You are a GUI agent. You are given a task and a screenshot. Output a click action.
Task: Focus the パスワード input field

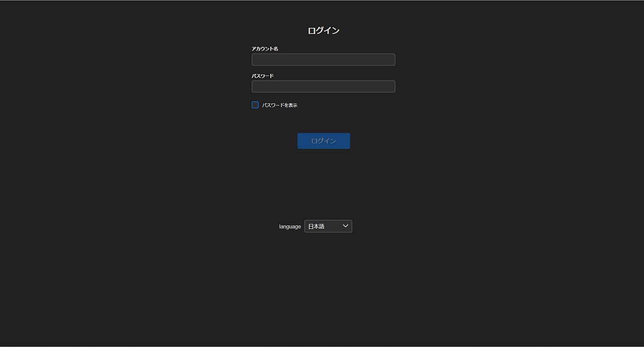323,87
